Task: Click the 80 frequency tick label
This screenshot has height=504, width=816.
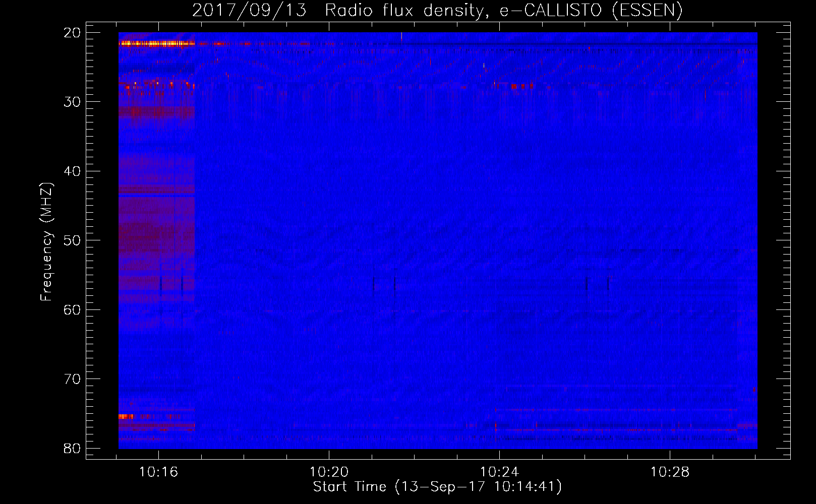Action: click(72, 449)
